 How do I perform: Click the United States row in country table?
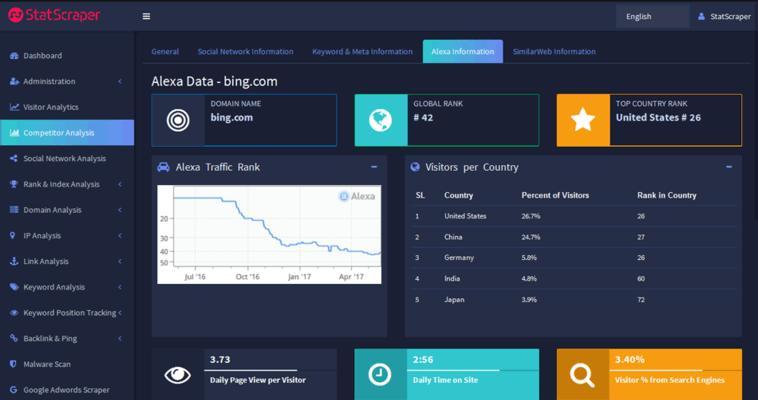[574, 216]
